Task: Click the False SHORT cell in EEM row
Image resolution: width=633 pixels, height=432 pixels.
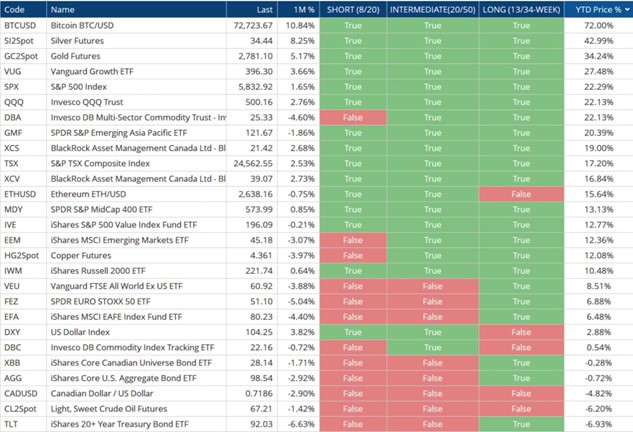Action: click(353, 240)
